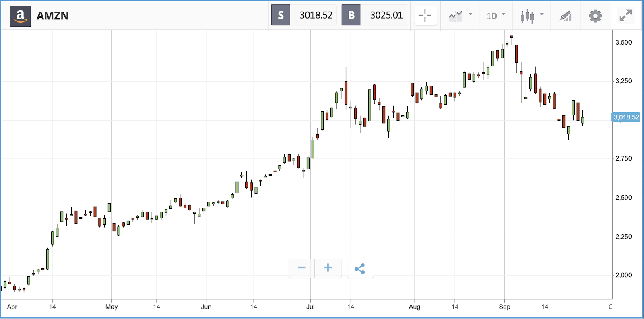Click the May date axis label
The image size is (644, 319).
111,307
